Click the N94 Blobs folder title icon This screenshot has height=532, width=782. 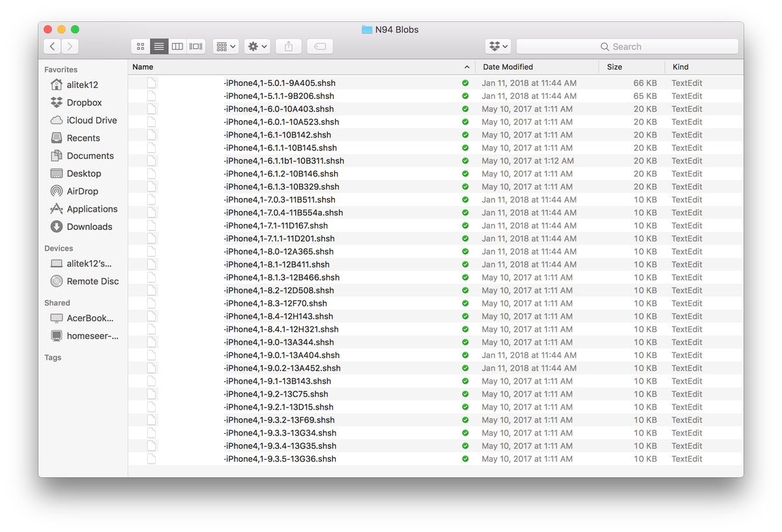coord(367,29)
